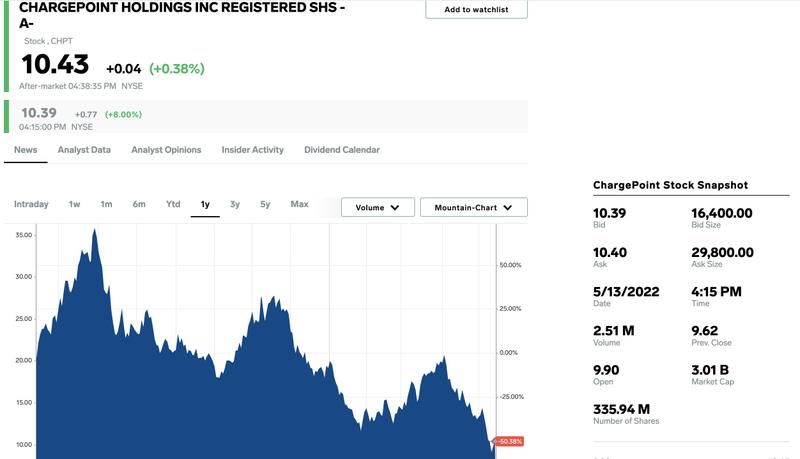800x459 pixels.
Task: View the Insider Activity tab
Action: [x=253, y=150]
